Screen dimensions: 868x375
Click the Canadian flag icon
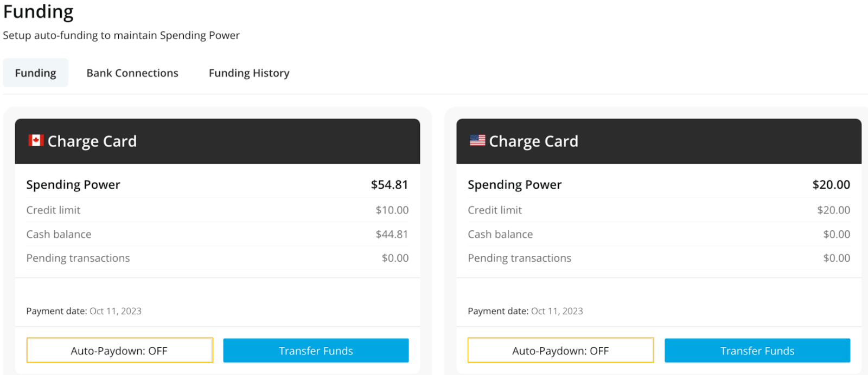(36, 140)
